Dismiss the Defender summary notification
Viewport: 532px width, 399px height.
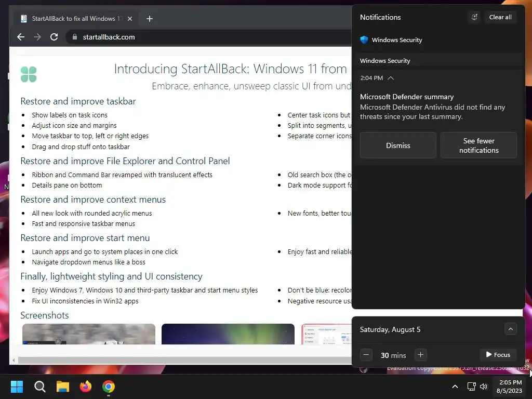[398, 145]
